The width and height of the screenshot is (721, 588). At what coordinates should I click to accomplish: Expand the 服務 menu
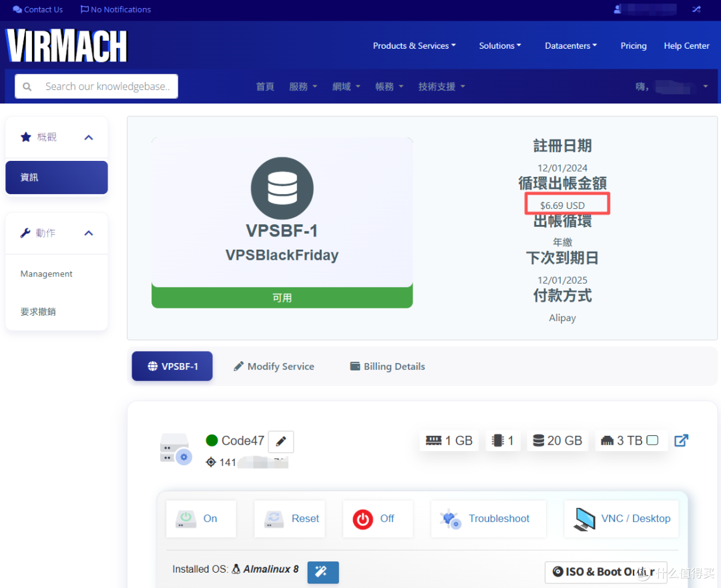[303, 86]
